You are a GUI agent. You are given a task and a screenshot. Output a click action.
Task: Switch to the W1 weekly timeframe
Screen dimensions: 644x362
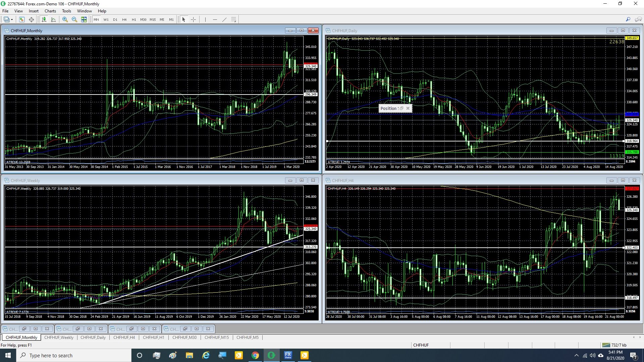tap(106, 19)
